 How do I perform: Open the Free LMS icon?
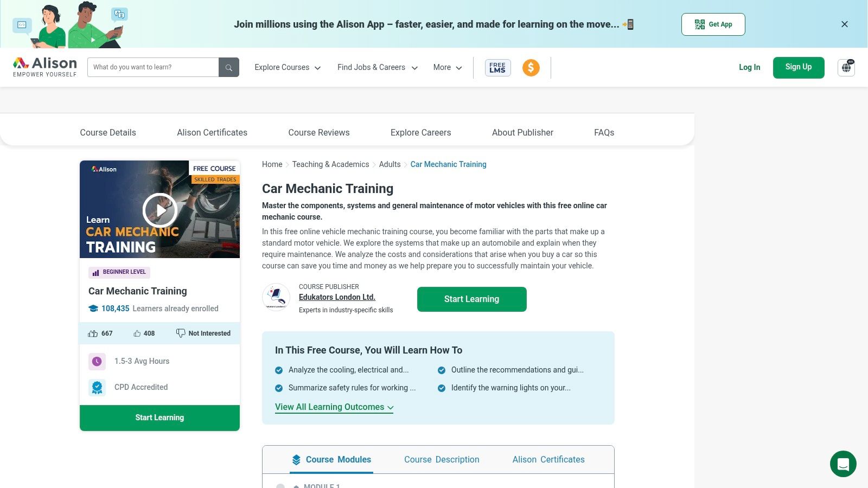pyautogui.click(x=497, y=67)
